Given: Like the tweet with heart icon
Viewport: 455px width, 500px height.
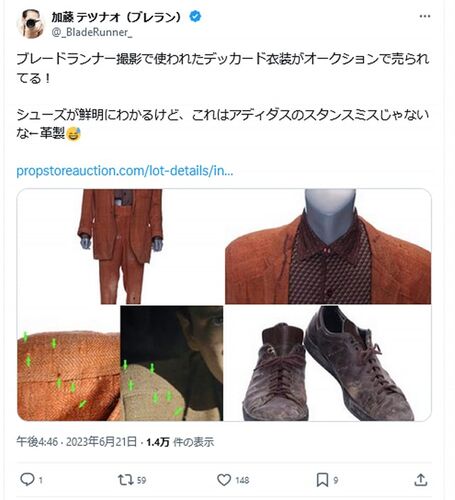Looking at the screenshot, I should (x=224, y=480).
